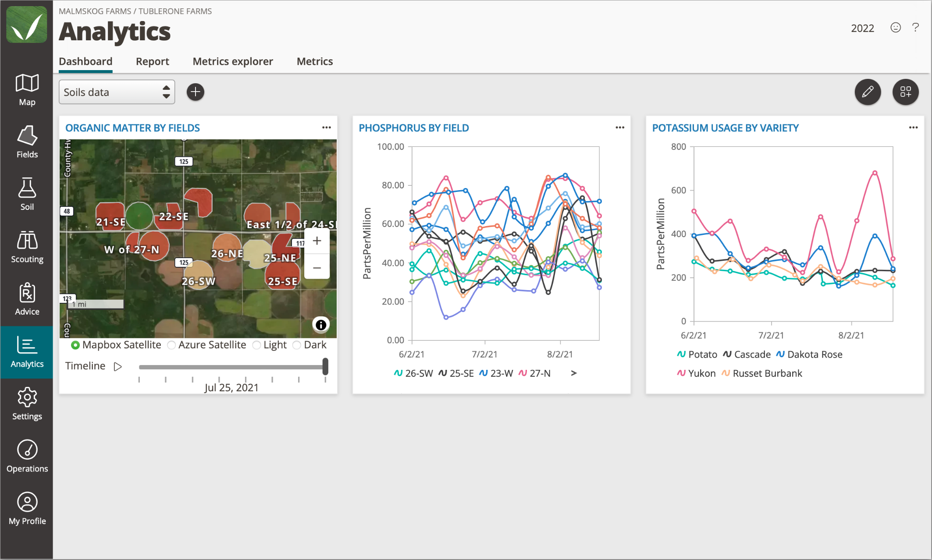Toggle 25-SE series in phosphorus legend
Image resolution: width=932 pixels, height=560 pixels.
[456, 373]
